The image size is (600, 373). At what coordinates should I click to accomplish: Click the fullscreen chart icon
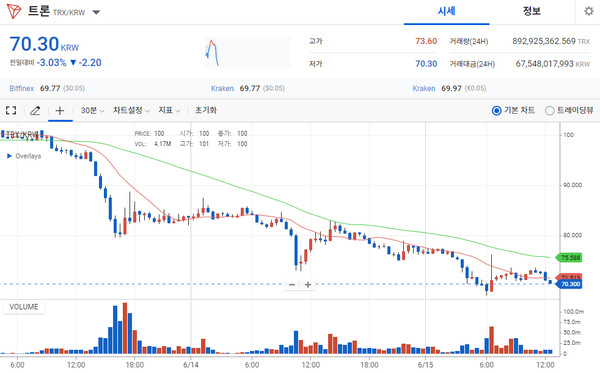[11, 111]
